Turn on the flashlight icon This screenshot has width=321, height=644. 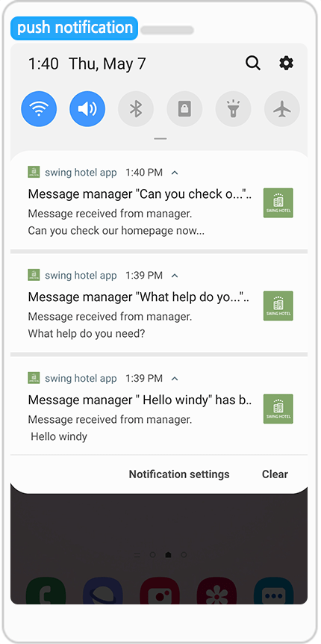pyautogui.click(x=233, y=109)
